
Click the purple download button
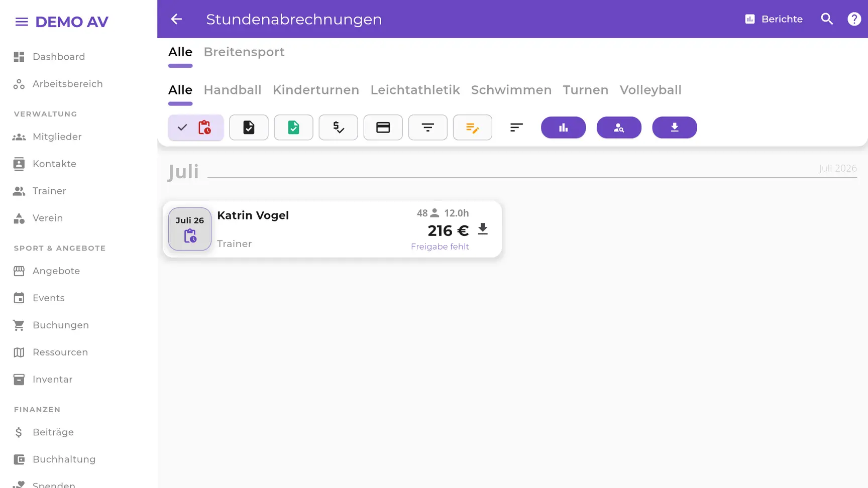[675, 128]
